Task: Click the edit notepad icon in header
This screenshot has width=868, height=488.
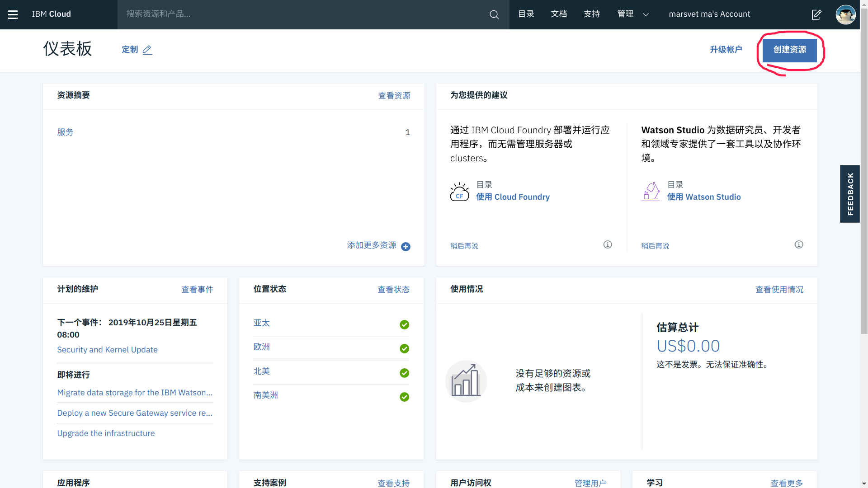Action: pyautogui.click(x=816, y=14)
